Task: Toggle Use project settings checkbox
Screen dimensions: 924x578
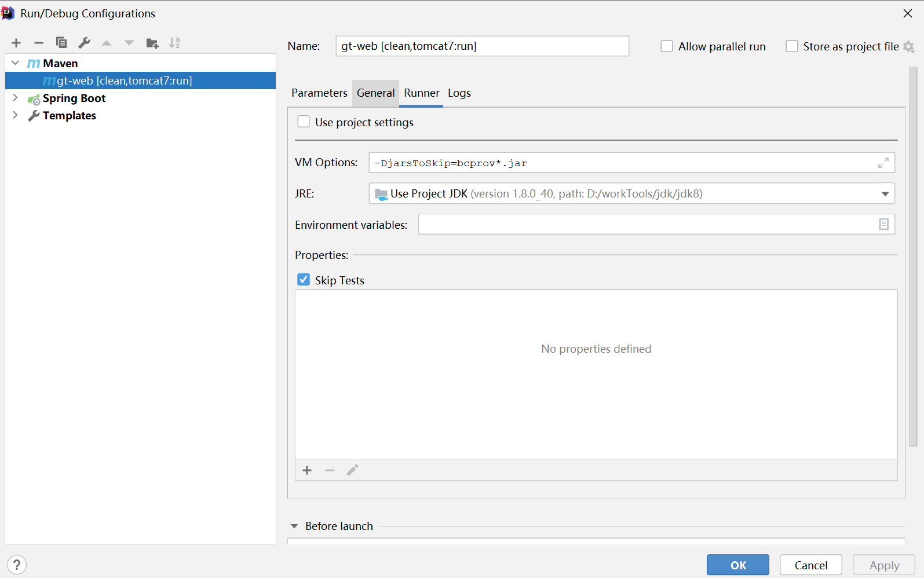Action: (x=304, y=122)
